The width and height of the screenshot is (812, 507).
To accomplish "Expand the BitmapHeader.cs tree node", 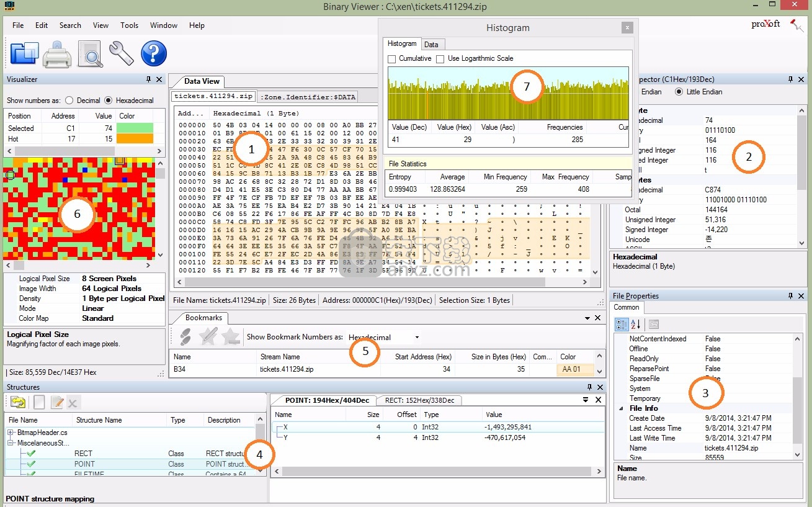I will point(11,432).
